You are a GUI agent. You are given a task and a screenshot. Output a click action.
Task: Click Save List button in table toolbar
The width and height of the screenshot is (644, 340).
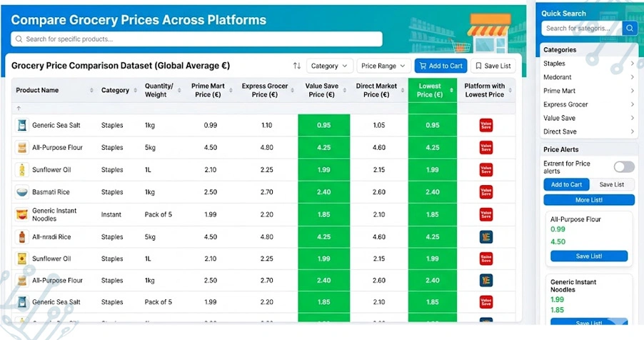493,66
